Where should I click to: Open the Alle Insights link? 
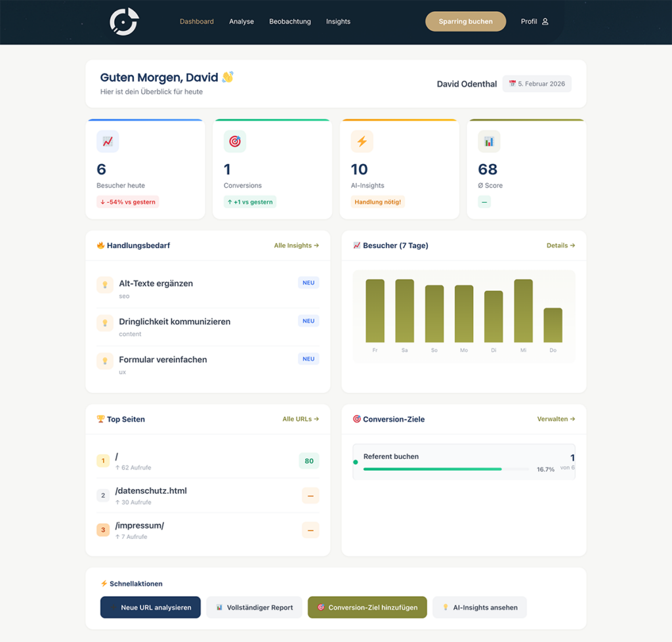tap(296, 246)
